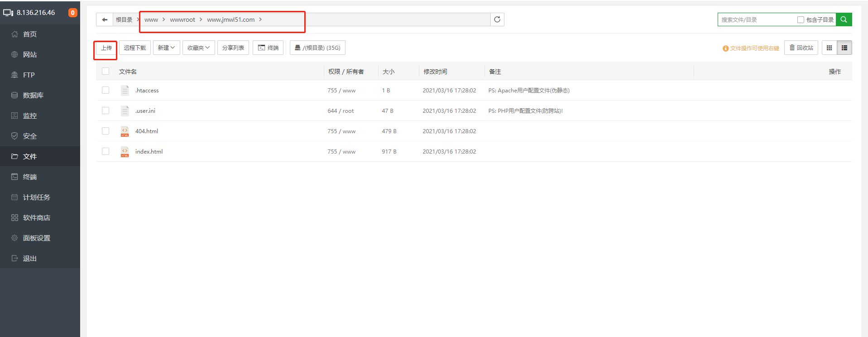Image resolution: width=868 pixels, height=337 pixels.
Task: Focus the 搜索文件/目录 search field
Action: tap(757, 19)
